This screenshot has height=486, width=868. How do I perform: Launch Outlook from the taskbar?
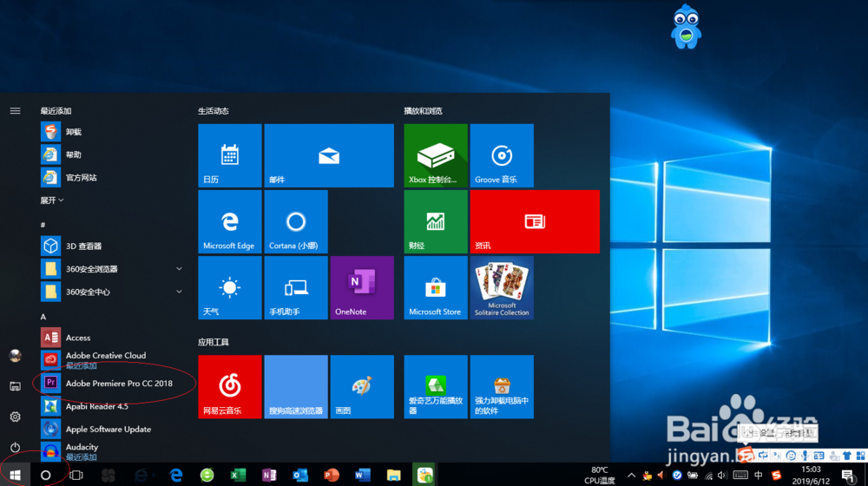tap(300, 475)
